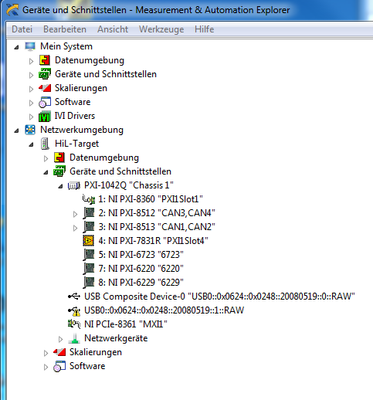Image resolution: width=373 pixels, height=400 pixels.
Task: Click the NI PXI-8513 card icon
Action: pyautogui.click(x=89, y=227)
